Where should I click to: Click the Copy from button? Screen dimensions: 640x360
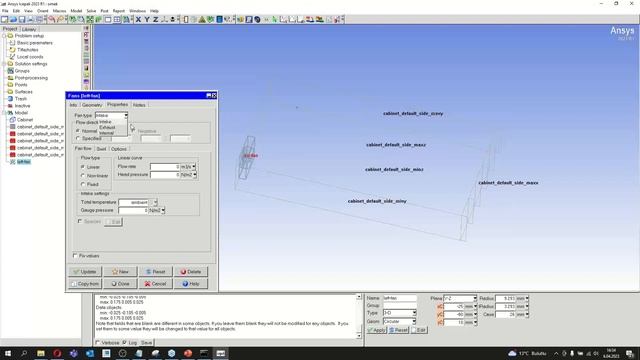tap(85, 284)
